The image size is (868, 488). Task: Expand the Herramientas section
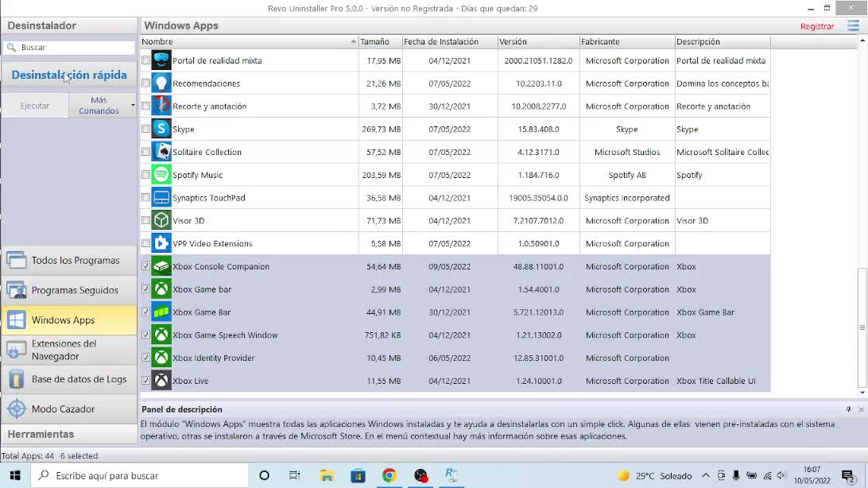[69, 434]
